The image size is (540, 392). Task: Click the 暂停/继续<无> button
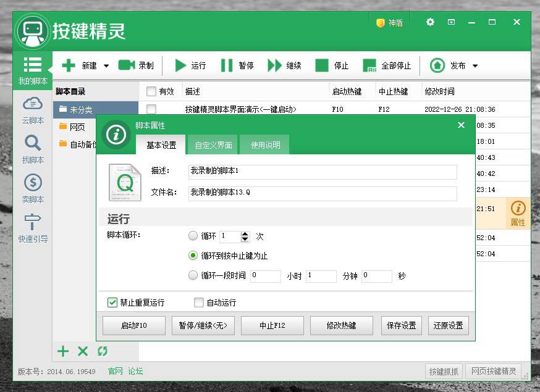203,325
